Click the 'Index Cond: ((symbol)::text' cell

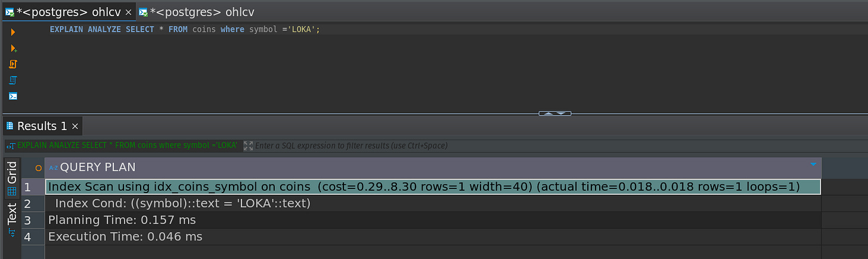point(433,203)
